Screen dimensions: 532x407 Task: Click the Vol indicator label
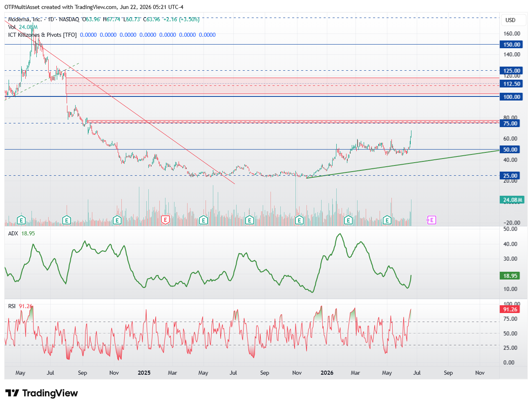click(12, 27)
